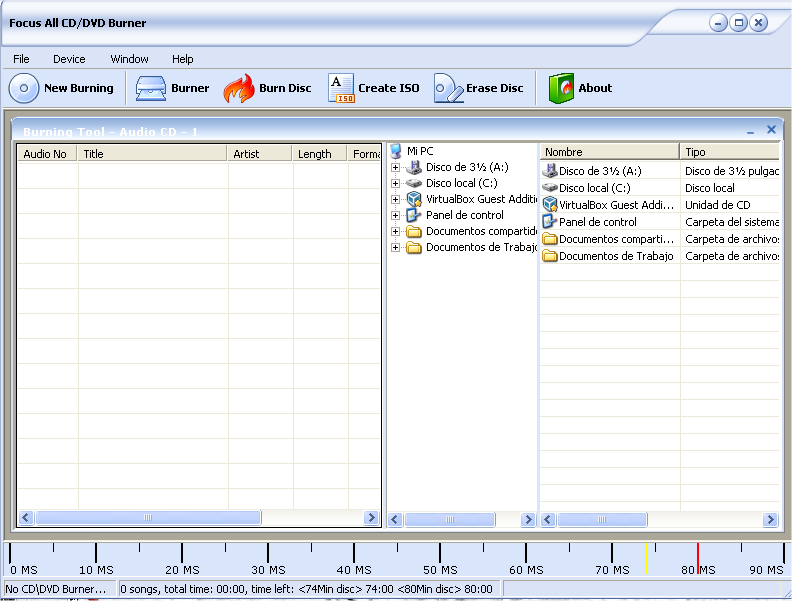Select the Create ISO icon
Image resolution: width=792 pixels, height=601 pixels.
click(341, 88)
